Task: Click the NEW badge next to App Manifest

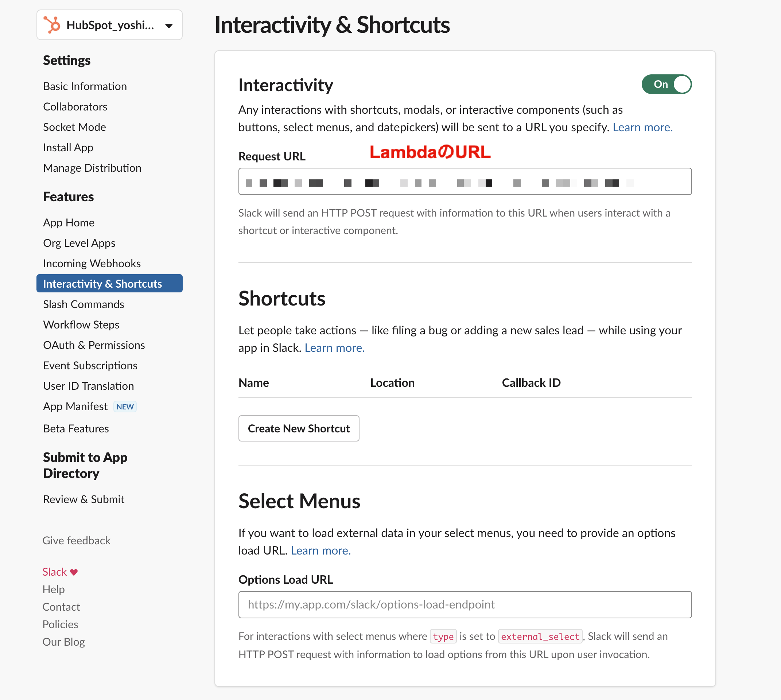Action: point(125,407)
